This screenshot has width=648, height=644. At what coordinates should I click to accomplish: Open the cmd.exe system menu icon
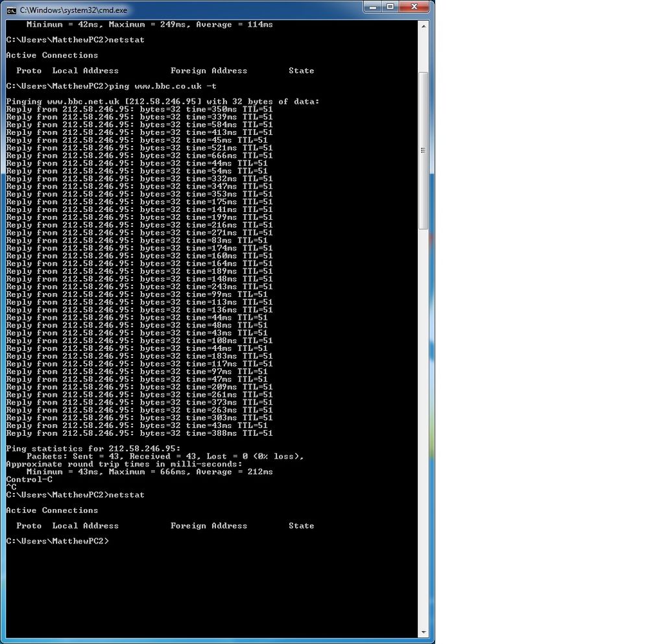[11, 10]
